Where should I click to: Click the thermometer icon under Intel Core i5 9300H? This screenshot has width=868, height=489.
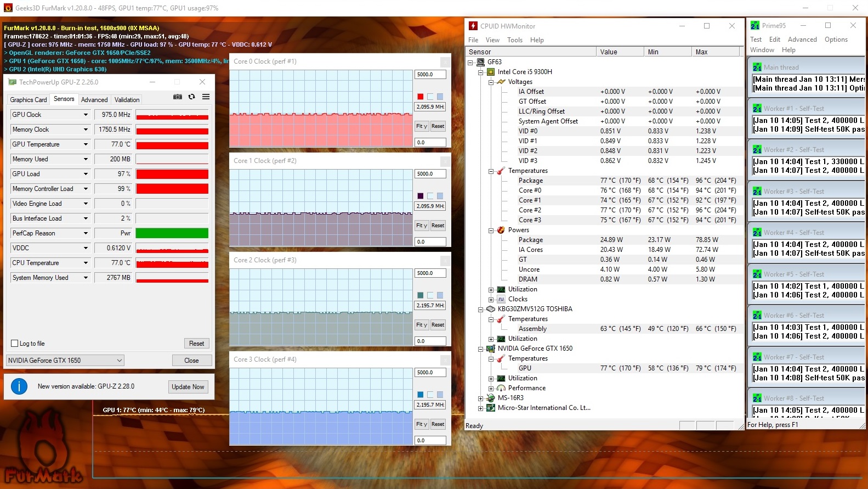coord(501,171)
